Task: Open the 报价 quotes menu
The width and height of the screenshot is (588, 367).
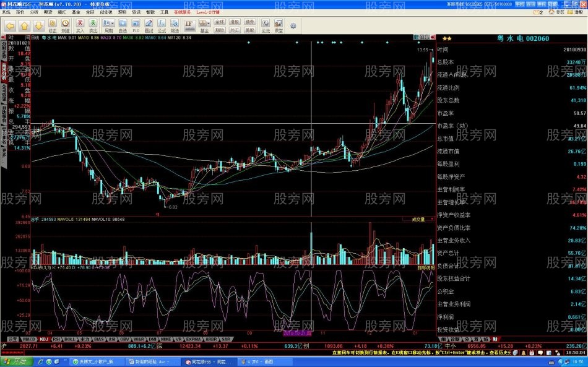Action: [20, 12]
